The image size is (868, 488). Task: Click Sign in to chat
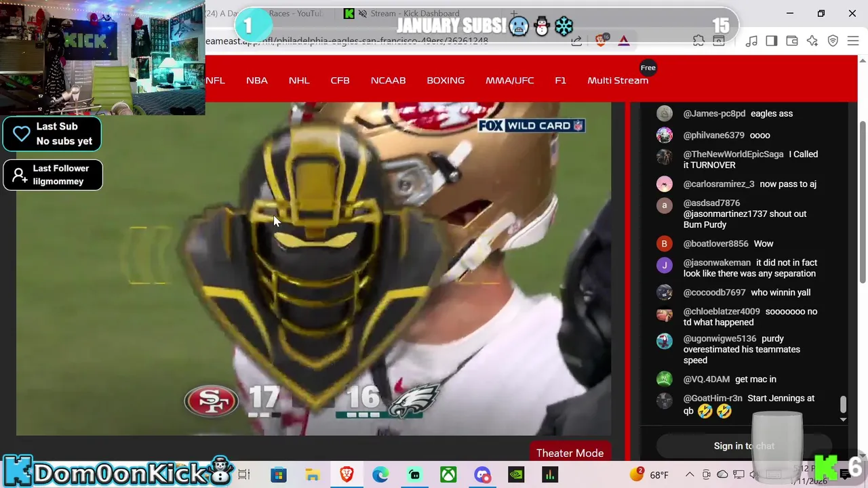[x=744, y=445]
